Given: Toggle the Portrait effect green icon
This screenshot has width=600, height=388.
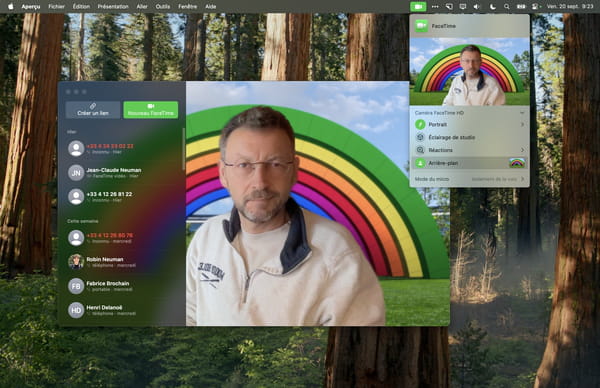Looking at the screenshot, I should pos(420,124).
